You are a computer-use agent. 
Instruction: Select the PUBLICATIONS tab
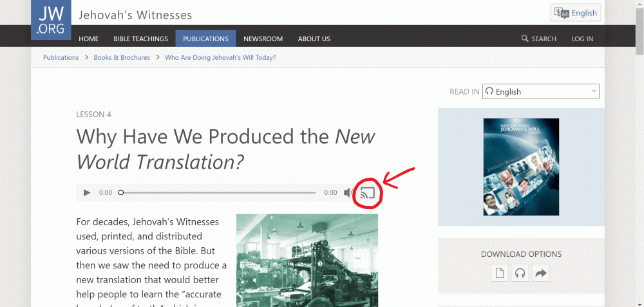pos(205,39)
